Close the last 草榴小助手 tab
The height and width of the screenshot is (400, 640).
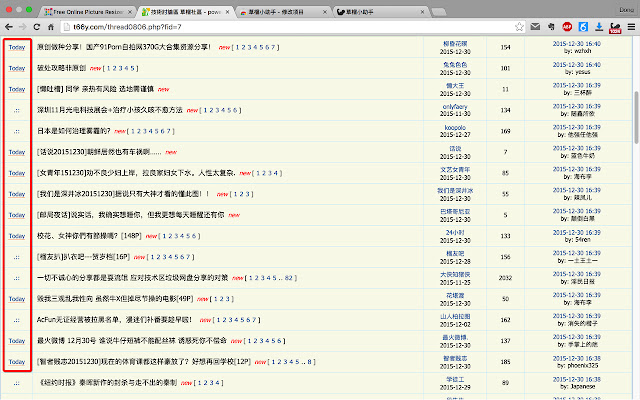pos(422,12)
